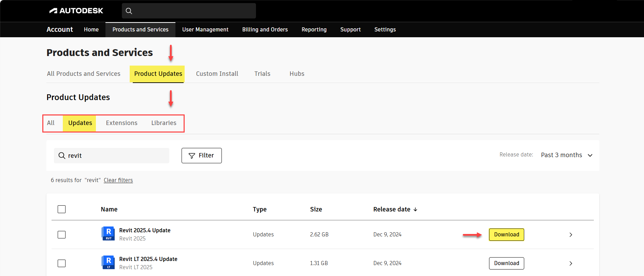644x276 pixels.
Task: Click the Clear filters link
Action: click(x=118, y=180)
